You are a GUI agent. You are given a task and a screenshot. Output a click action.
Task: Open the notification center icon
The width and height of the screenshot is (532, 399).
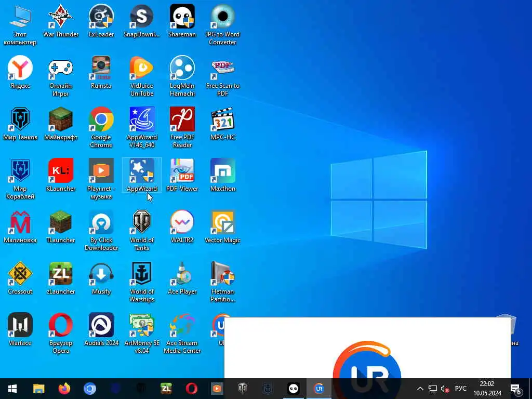[516, 389]
